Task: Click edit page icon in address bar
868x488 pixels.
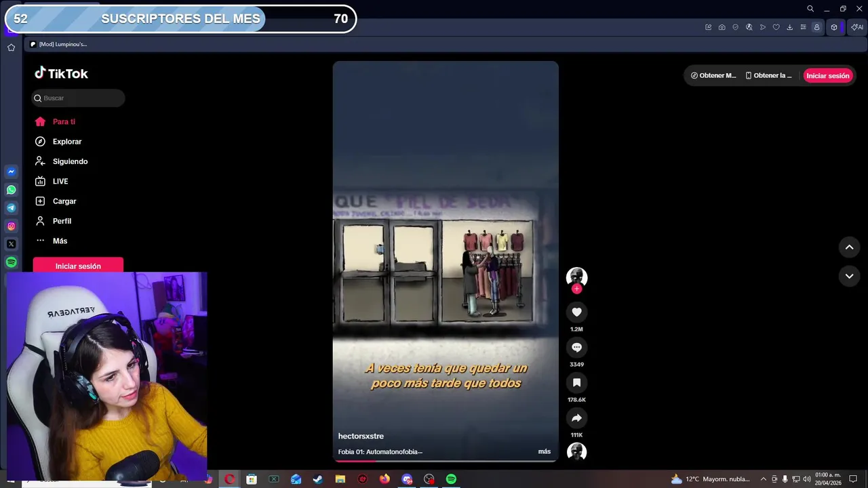Action: [x=708, y=27]
